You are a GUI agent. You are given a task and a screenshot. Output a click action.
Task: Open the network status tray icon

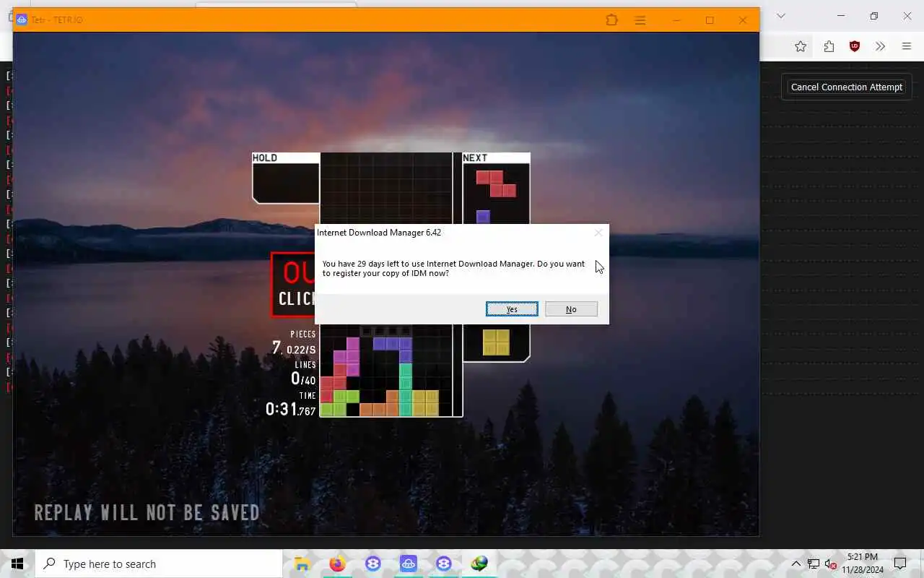[x=814, y=564]
